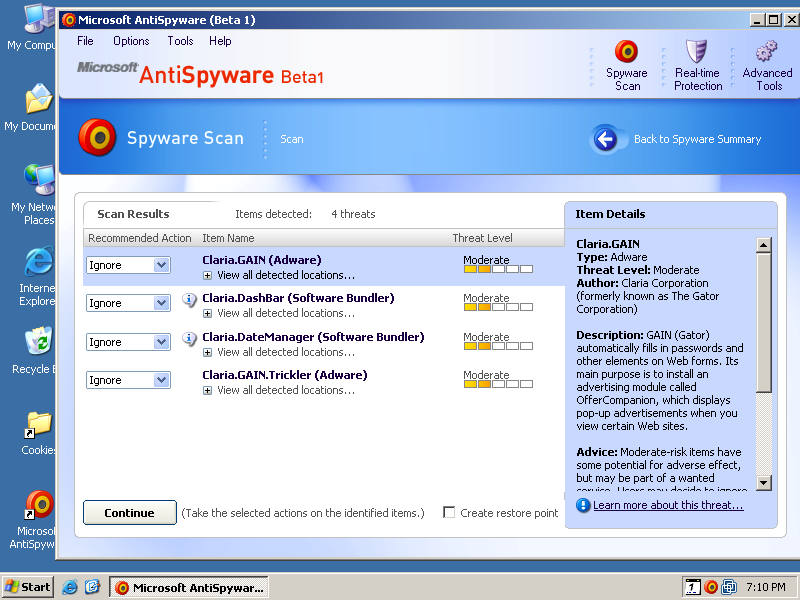This screenshot has height=600, width=800.
Task: Open Learn more about this threat link
Action: point(668,505)
